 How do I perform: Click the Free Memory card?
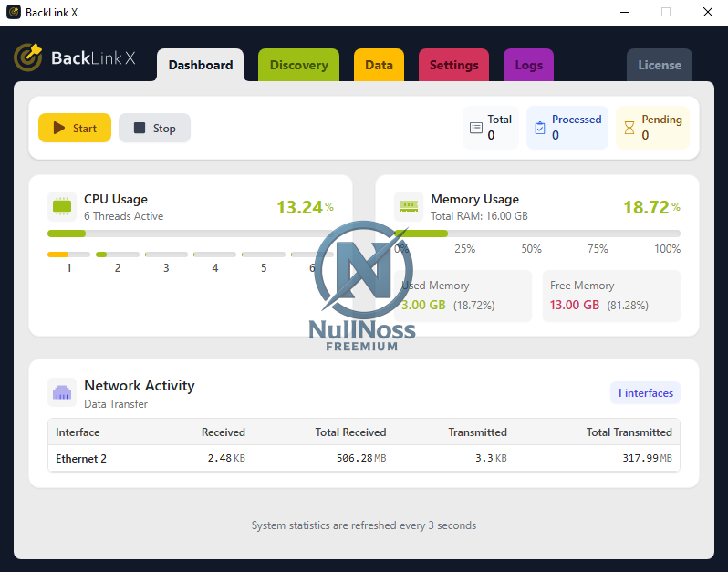(611, 296)
